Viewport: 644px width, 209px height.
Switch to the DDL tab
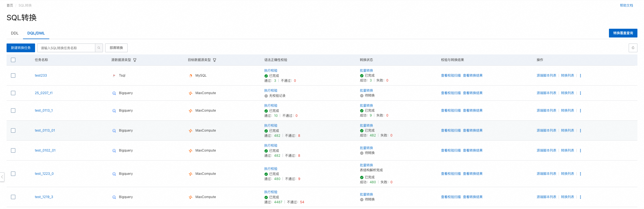[15, 33]
